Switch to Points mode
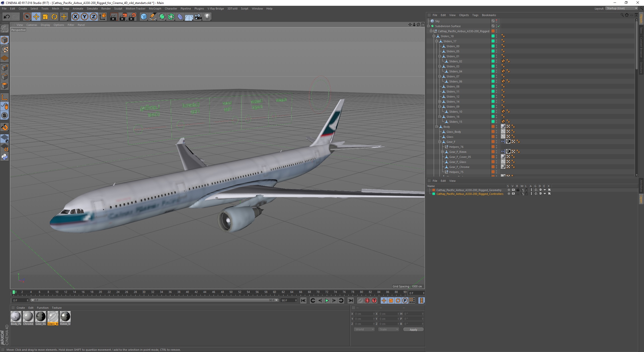 pos(5,68)
